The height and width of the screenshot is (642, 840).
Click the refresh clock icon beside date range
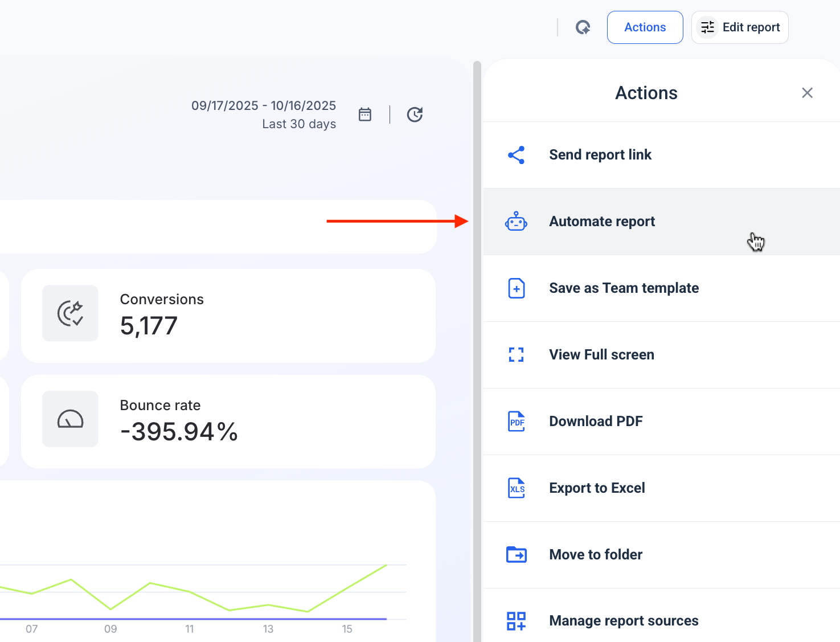415,115
